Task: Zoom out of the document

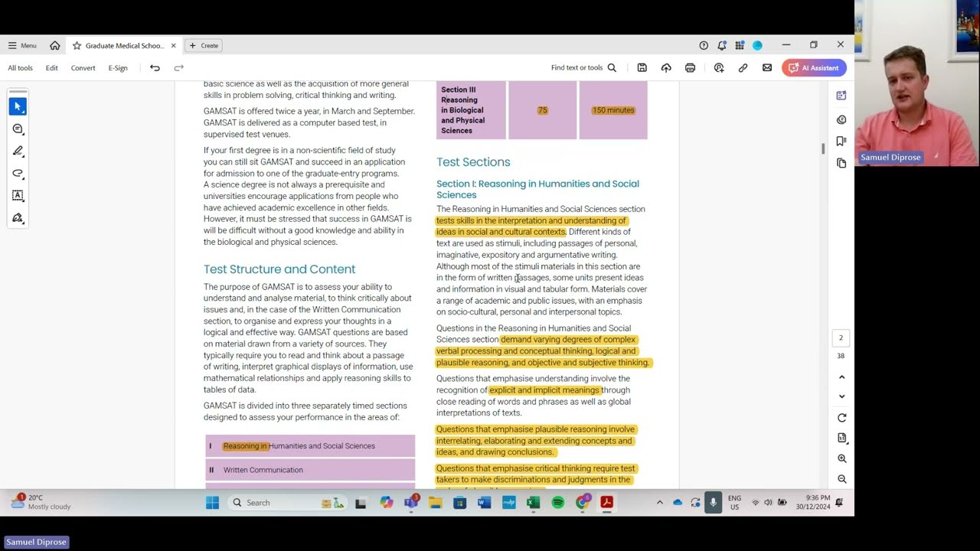Action: tap(841, 479)
